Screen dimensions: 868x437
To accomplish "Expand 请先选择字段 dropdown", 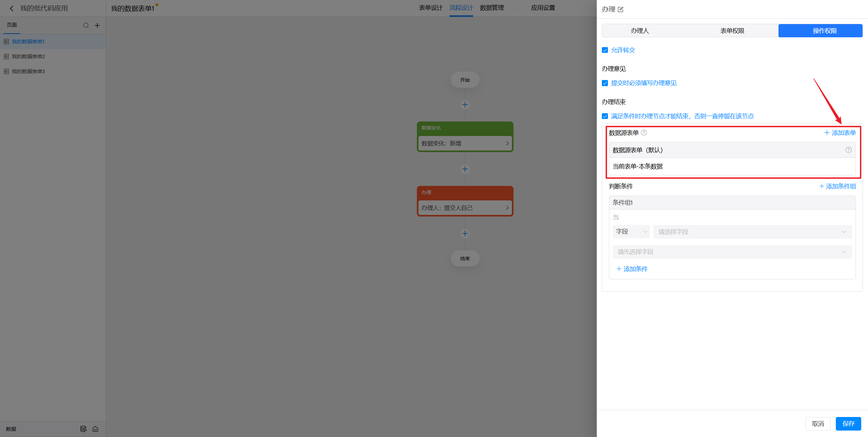I will [732, 252].
